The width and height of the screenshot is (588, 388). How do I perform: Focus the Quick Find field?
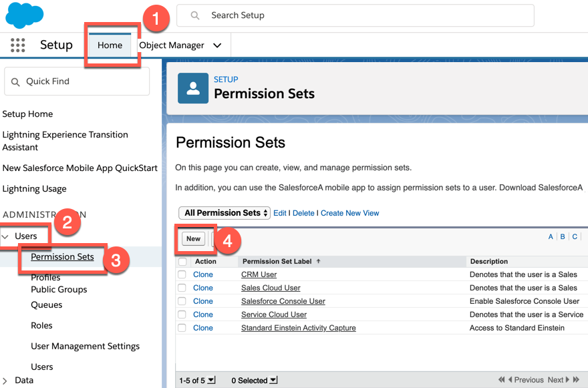[77, 81]
